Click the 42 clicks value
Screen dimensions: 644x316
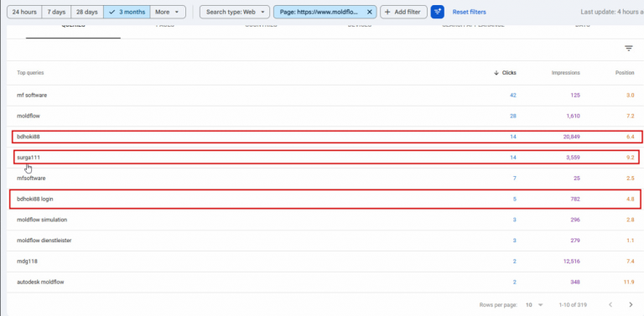pos(513,96)
